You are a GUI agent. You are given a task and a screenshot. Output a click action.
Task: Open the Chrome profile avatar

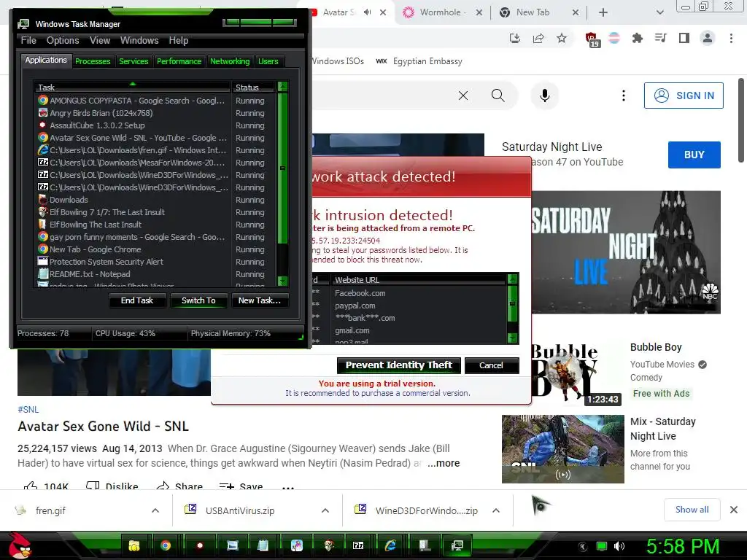tap(708, 38)
